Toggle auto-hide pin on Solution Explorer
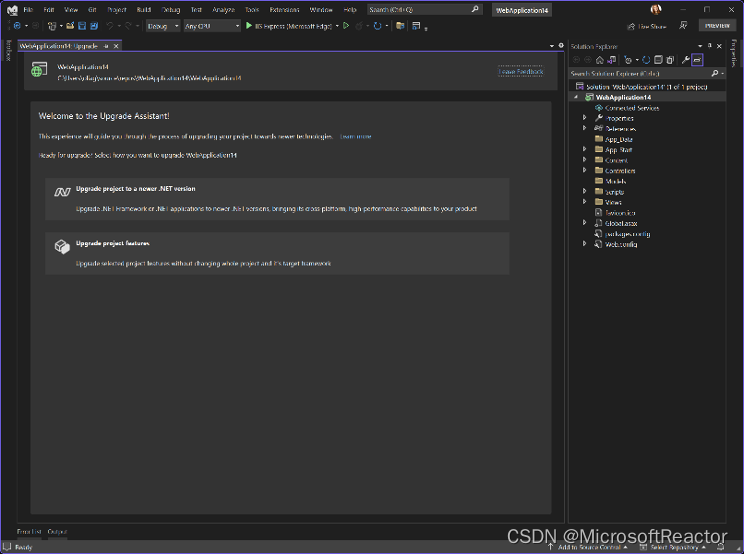This screenshot has width=744, height=554. (710, 46)
